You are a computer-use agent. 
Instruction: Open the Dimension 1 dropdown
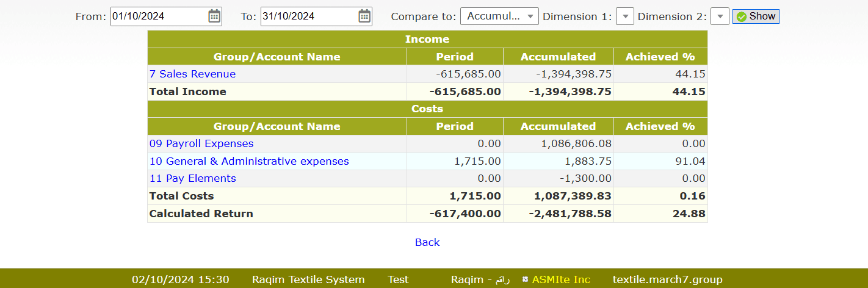(x=624, y=16)
